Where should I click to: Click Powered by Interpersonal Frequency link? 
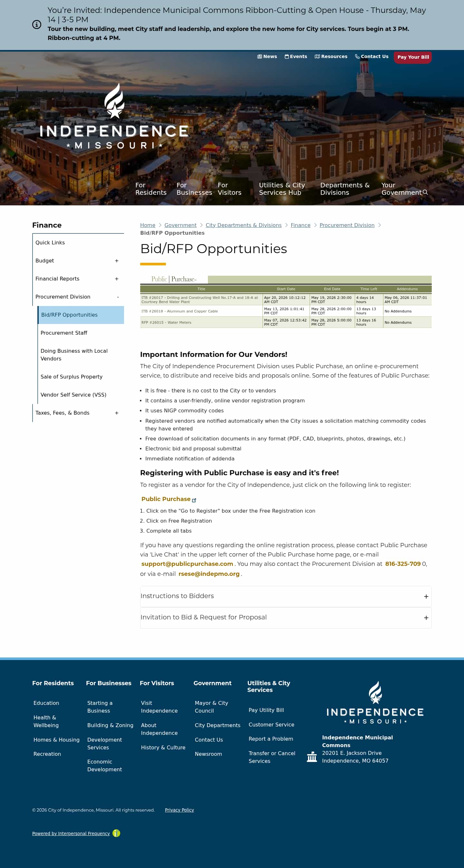[71, 833]
